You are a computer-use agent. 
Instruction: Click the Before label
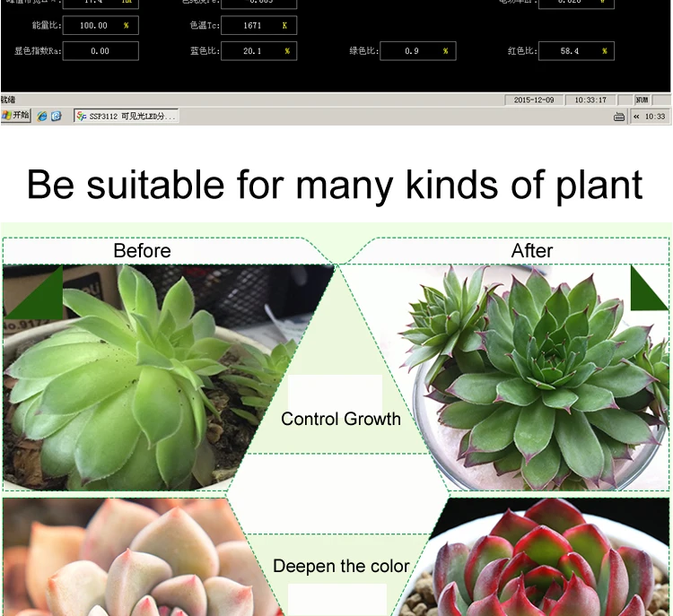142,250
